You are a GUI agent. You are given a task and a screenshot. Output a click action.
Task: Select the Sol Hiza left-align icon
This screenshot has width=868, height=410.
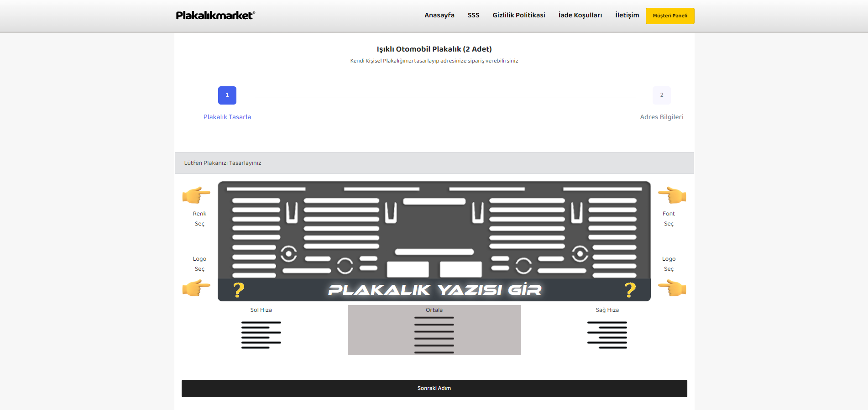261,335
